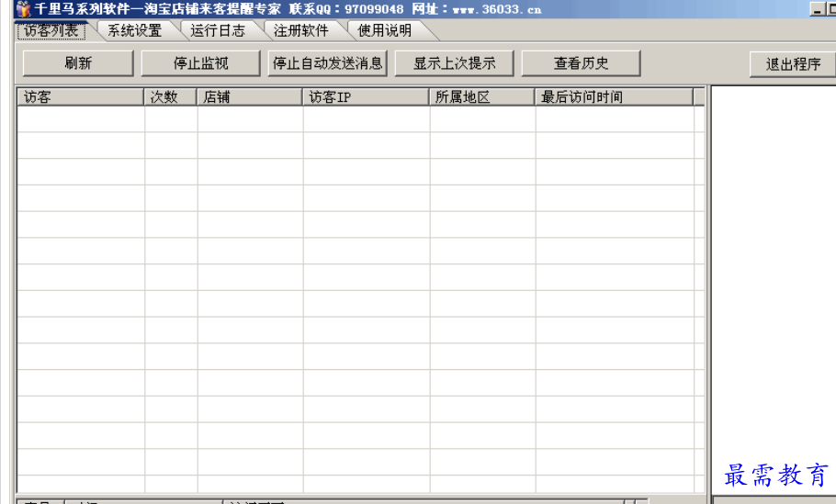
Task: Sort by the 访客IP column header
Action: 367,97
